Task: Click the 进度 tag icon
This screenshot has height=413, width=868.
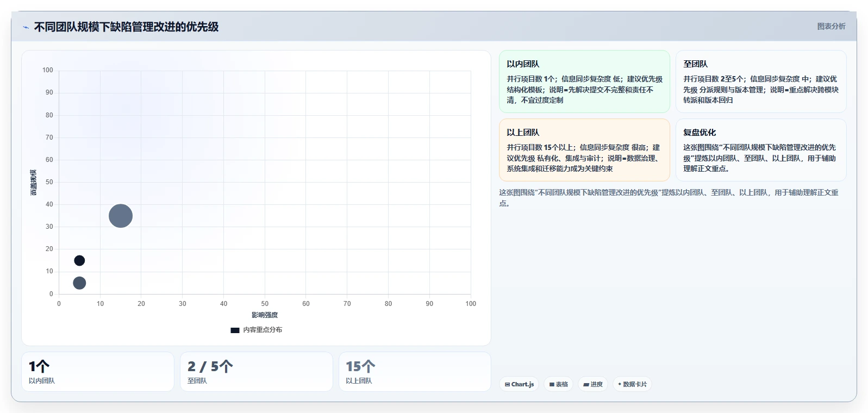Action: click(586, 384)
